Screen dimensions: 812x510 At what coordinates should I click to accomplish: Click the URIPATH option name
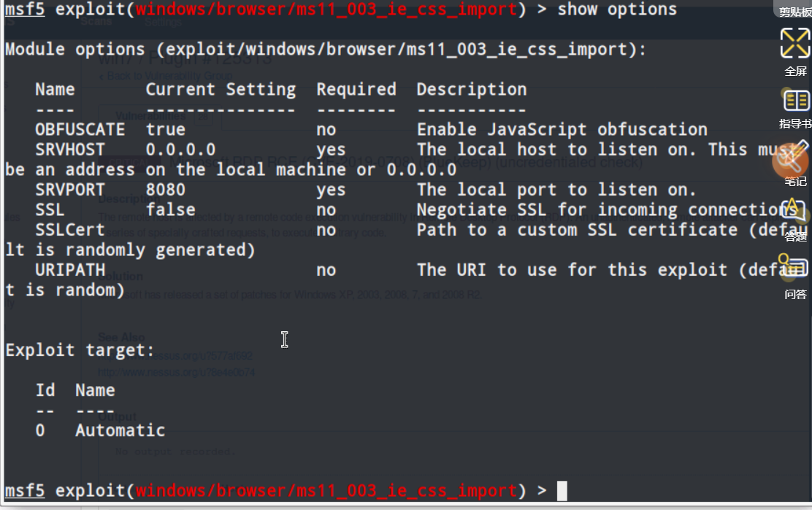coord(70,270)
